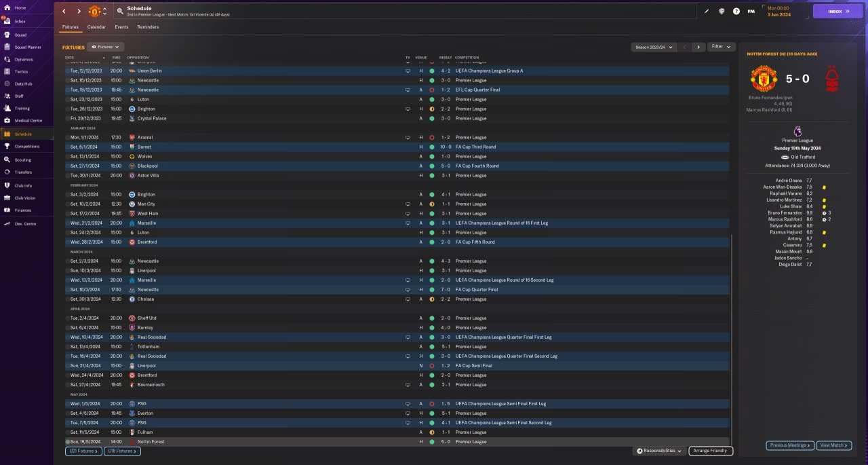Open the Dynamics icon

6,59
